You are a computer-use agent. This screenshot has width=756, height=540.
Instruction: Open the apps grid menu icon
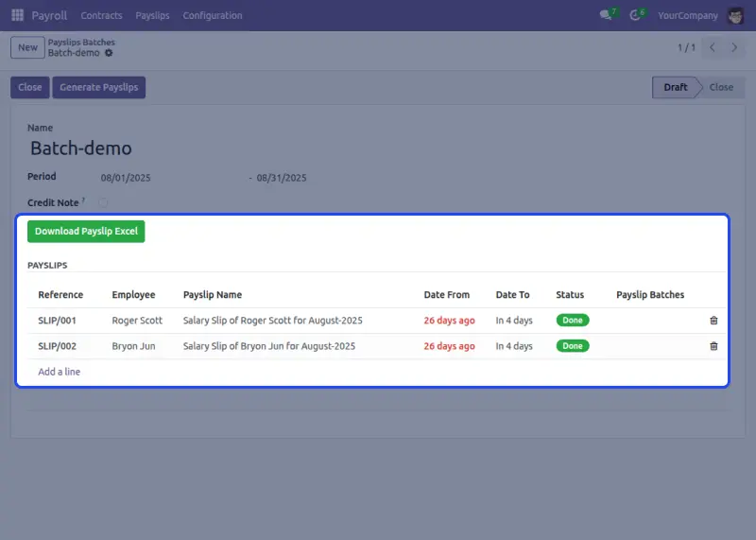point(17,15)
